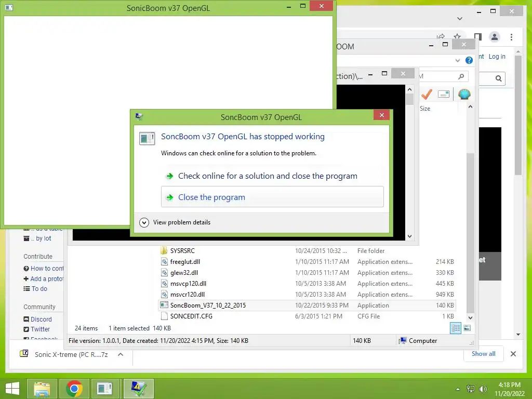Select SONCEDIT.CFG file name
532x399 pixels.
click(191, 316)
